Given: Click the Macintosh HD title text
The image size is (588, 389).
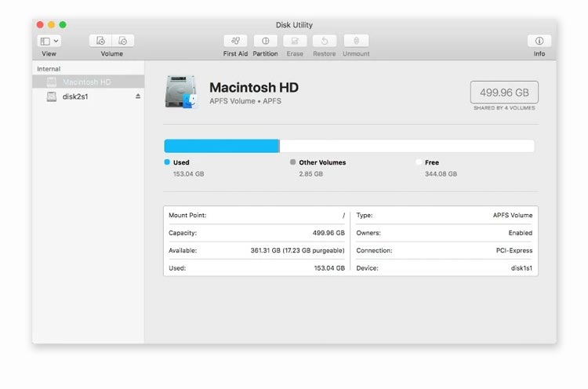Looking at the screenshot, I should tap(254, 87).
